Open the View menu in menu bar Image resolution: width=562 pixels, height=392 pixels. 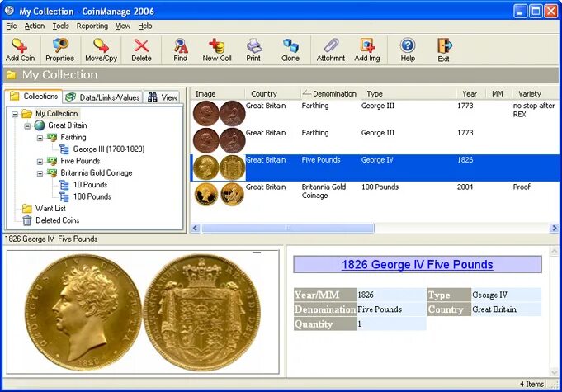point(123,26)
